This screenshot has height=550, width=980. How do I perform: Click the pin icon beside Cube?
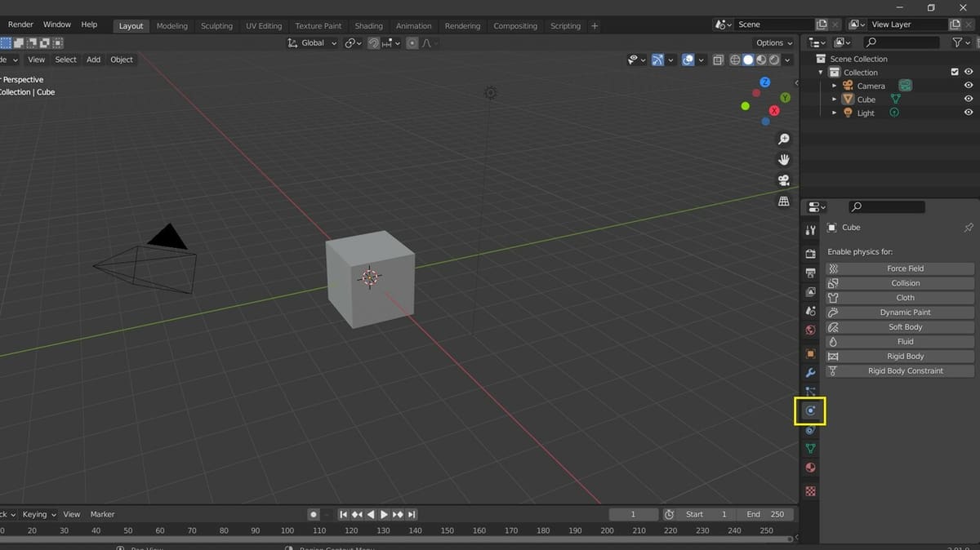pyautogui.click(x=969, y=228)
